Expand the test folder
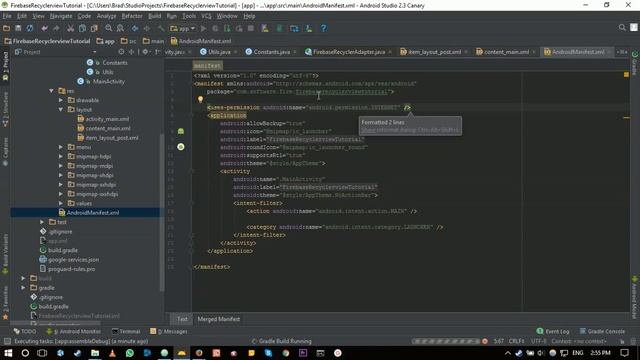 (42, 222)
